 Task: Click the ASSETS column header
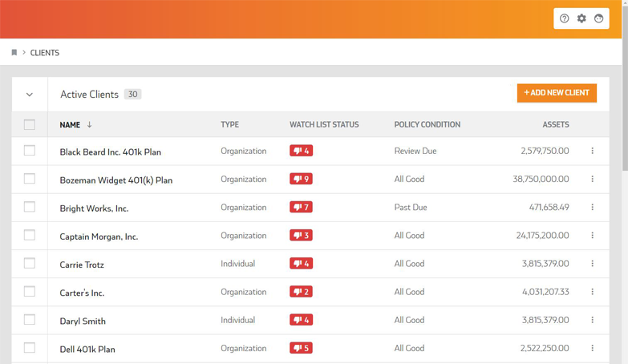tap(556, 124)
